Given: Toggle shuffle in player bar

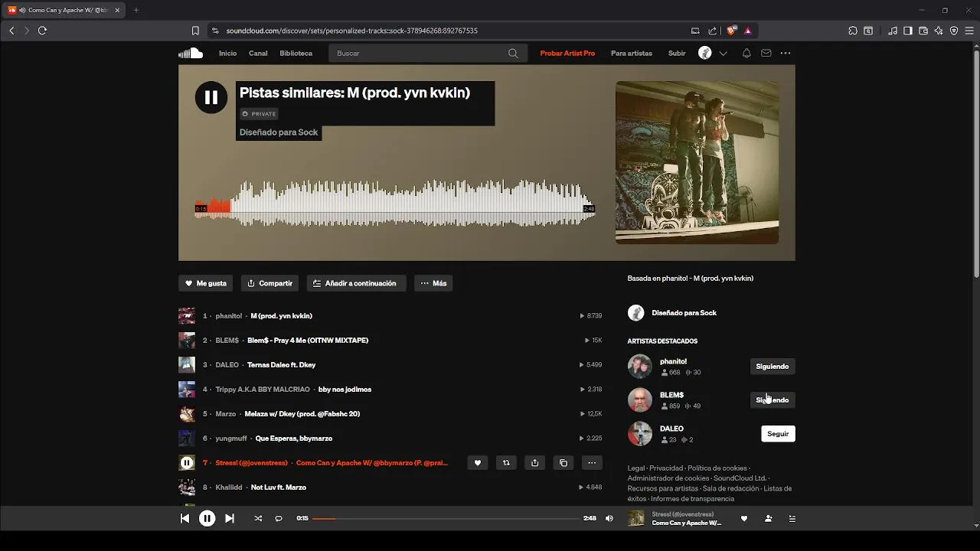Looking at the screenshot, I should (x=258, y=518).
